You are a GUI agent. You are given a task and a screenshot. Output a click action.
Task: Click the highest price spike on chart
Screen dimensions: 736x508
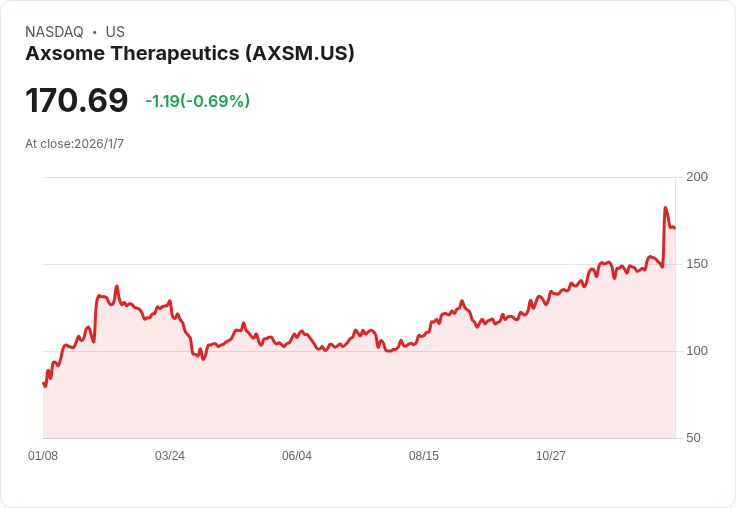click(x=665, y=208)
